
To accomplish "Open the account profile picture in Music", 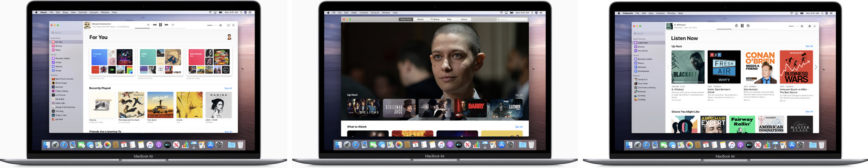I will pos(229,37).
